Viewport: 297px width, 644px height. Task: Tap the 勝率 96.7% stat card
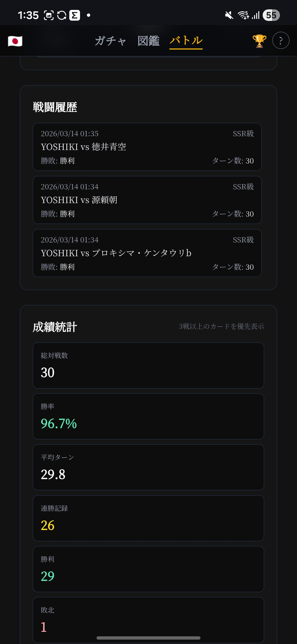click(x=148, y=416)
